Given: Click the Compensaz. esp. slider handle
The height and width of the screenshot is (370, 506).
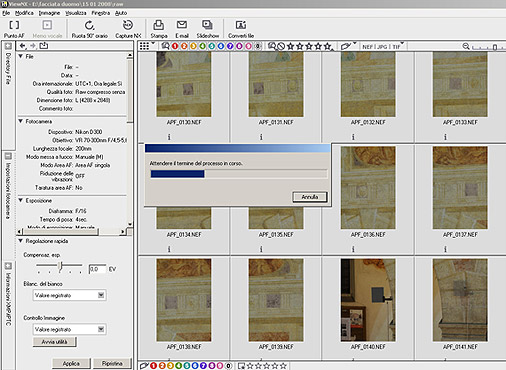Looking at the screenshot, I should (60, 266).
